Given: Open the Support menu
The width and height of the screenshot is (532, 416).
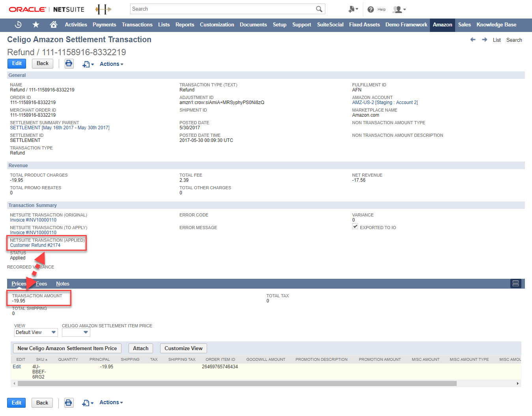Looking at the screenshot, I should (x=302, y=24).
